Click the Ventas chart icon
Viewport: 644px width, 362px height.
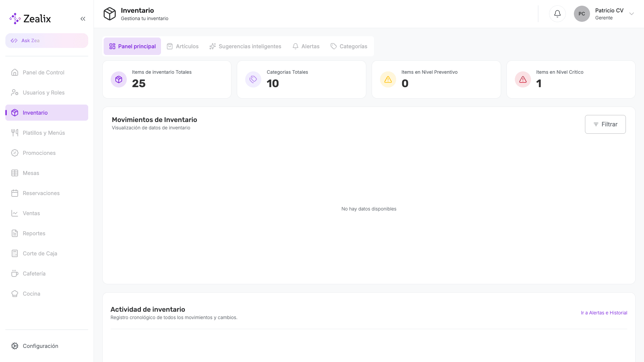click(15, 213)
